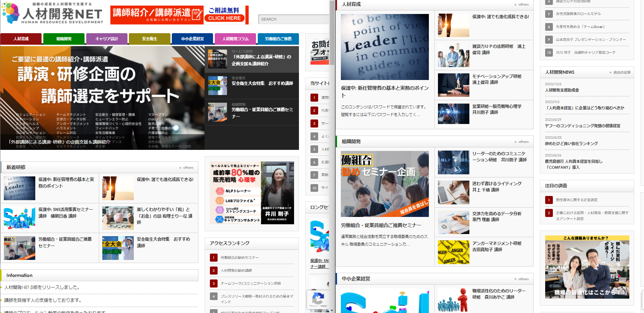Open ranking item 人材開発お勧め講師

coord(236,270)
